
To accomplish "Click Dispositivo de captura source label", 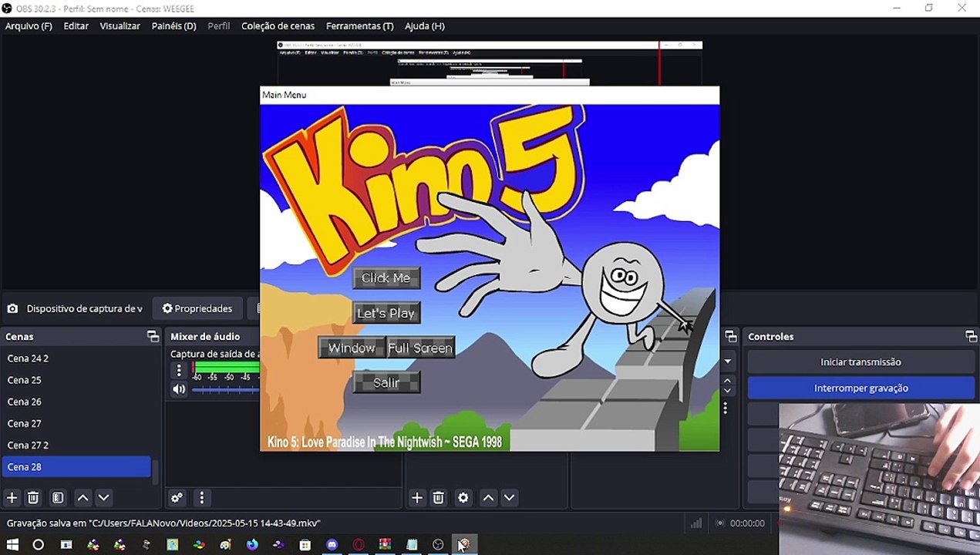I will click(84, 308).
